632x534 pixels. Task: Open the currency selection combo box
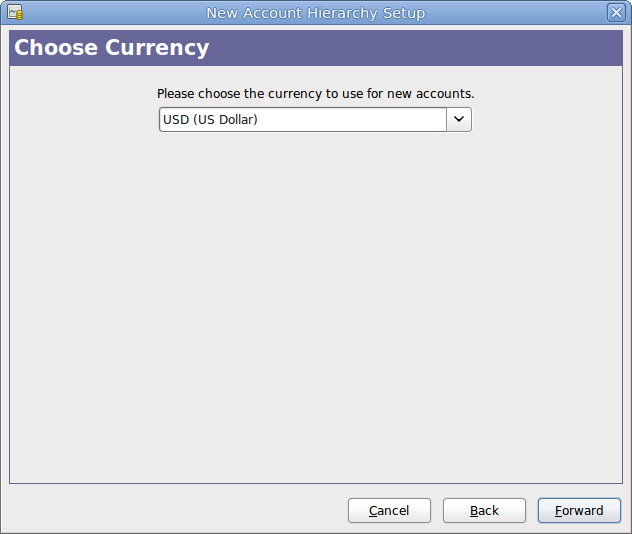pyautogui.click(x=315, y=119)
